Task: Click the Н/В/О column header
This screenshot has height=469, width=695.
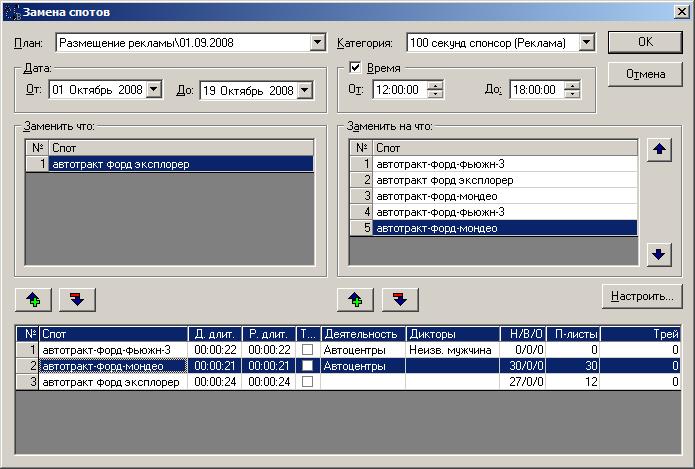Action: tap(523, 334)
